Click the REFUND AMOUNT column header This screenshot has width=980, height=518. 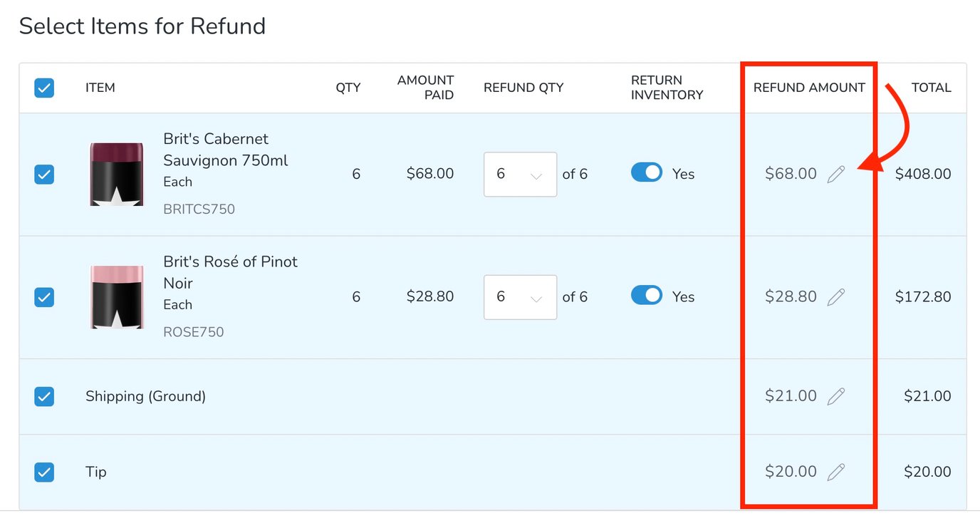pyautogui.click(x=809, y=87)
